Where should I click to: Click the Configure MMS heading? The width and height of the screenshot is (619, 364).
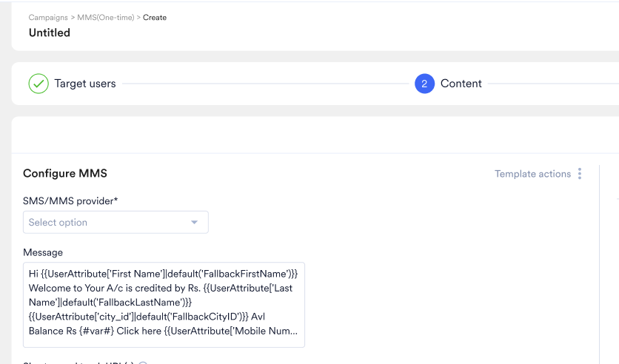tap(65, 174)
